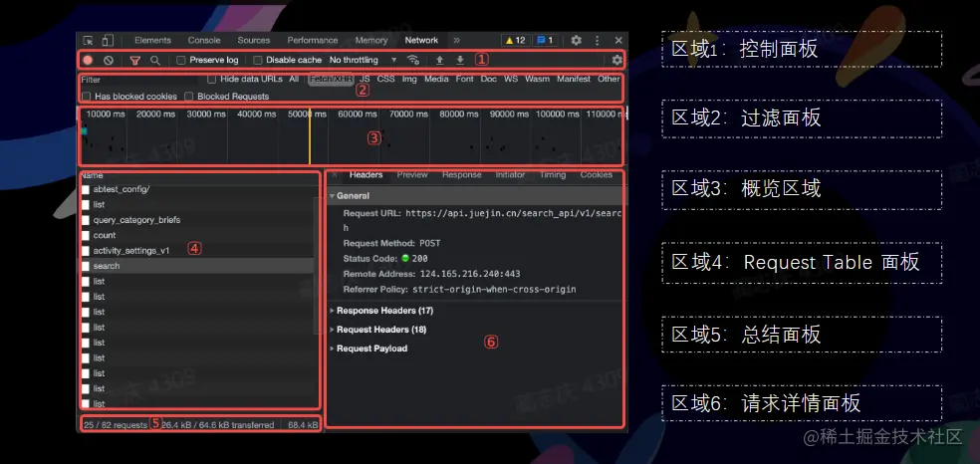This screenshot has width=980, height=464.
Task: Open the Cookies detail tab
Action: [x=597, y=175]
